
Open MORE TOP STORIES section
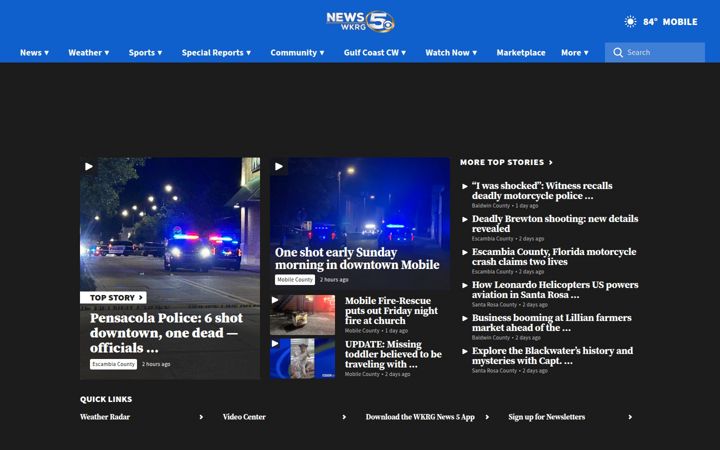(506, 162)
